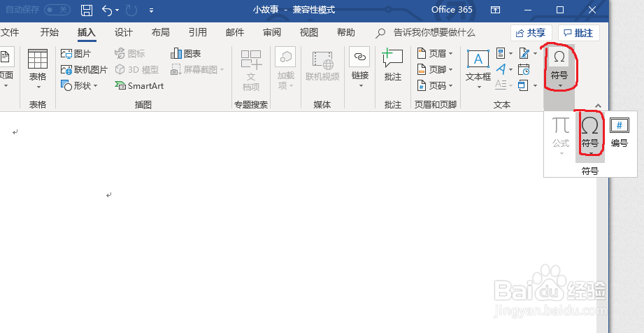
Task: Click the 告诉我你想要做什么 search box
Action: 427,32
